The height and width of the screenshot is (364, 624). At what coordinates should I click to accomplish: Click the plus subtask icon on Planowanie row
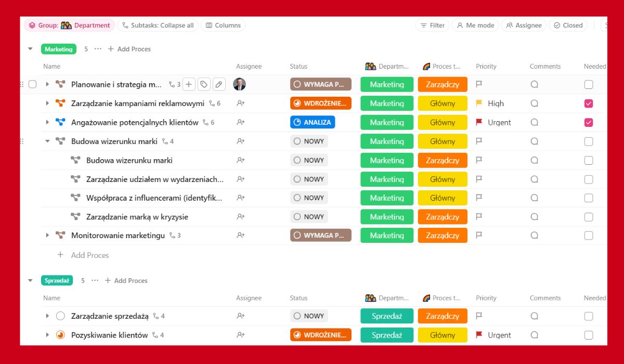[x=189, y=84]
